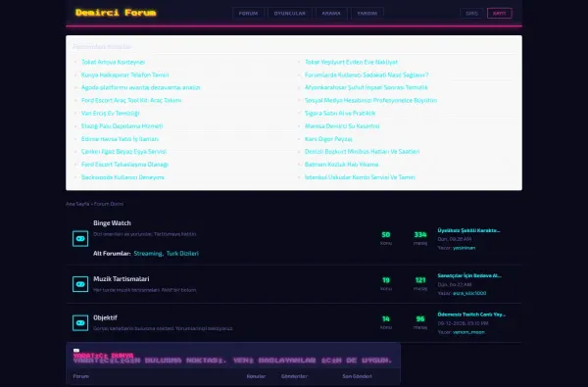Open the Muzik Tartismalari forum title
This screenshot has width=588, height=387.
pos(122,279)
